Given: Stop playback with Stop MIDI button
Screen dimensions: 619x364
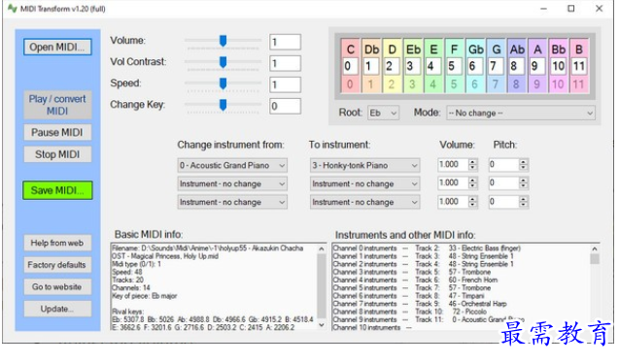Looking at the screenshot, I should click(57, 154).
